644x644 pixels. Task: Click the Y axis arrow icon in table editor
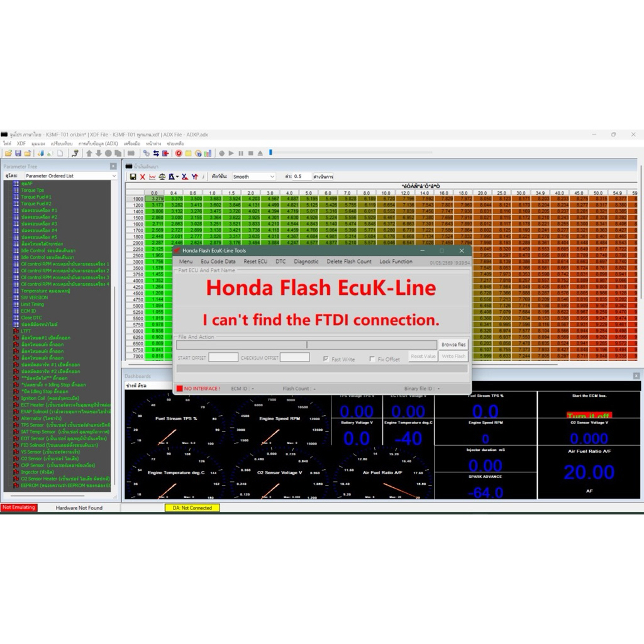click(195, 177)
